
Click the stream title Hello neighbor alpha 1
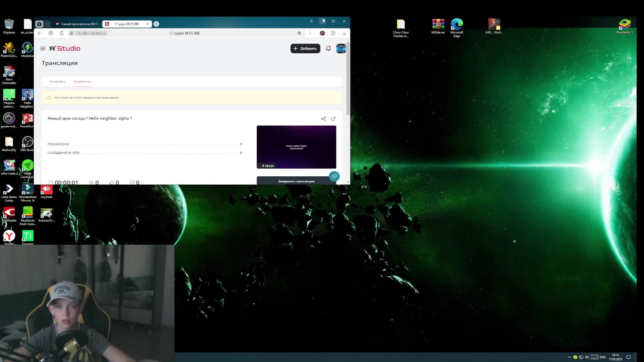tap(90, 118)
